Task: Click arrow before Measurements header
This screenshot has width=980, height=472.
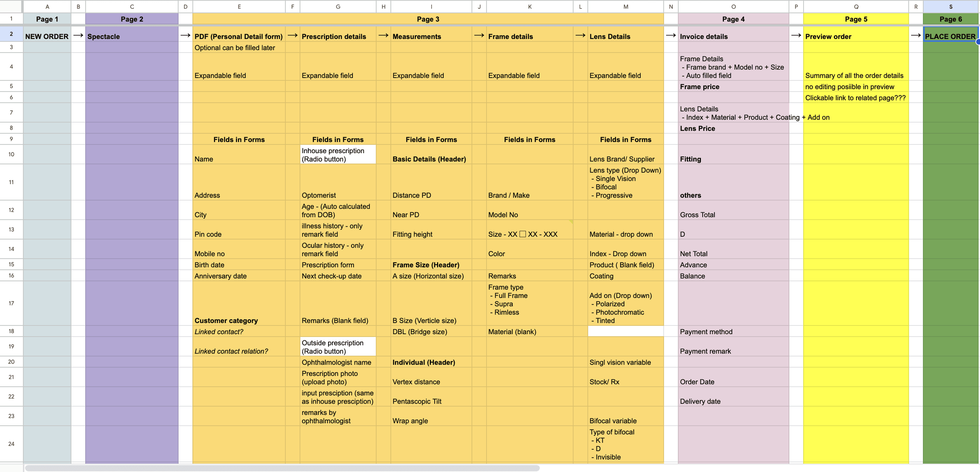Action: tap(383, 36)
